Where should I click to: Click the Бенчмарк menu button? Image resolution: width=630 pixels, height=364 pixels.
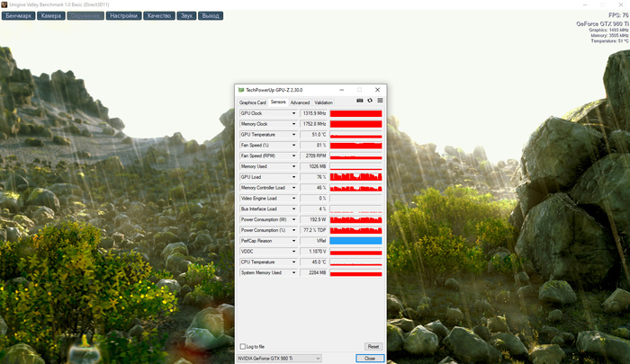click(19, 15)
